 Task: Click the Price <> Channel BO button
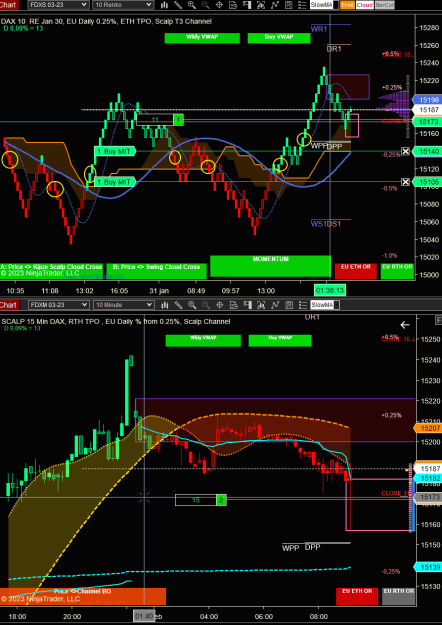[x=83, y=596]
